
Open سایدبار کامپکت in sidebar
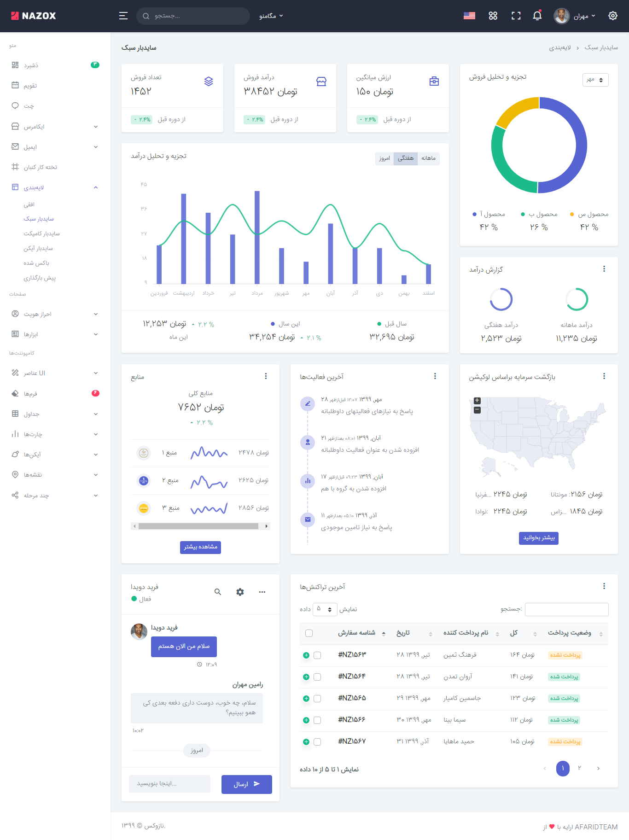click(41, 233)
